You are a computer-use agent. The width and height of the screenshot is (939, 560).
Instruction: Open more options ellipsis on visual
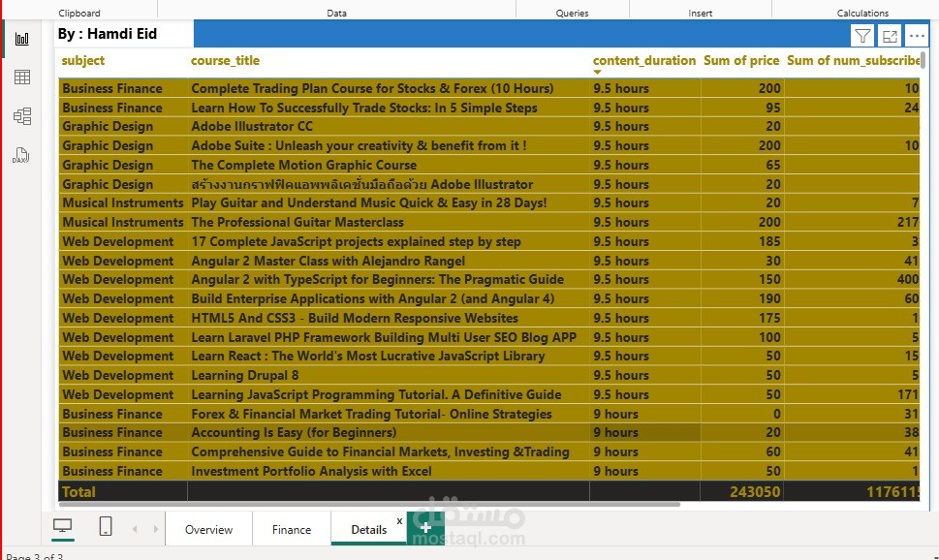pos(917,36)
